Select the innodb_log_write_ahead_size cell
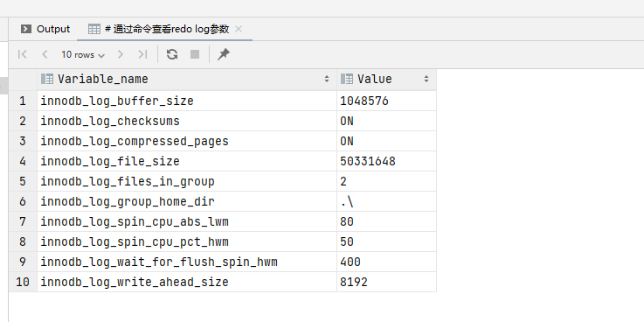 [x=187, y=282]
